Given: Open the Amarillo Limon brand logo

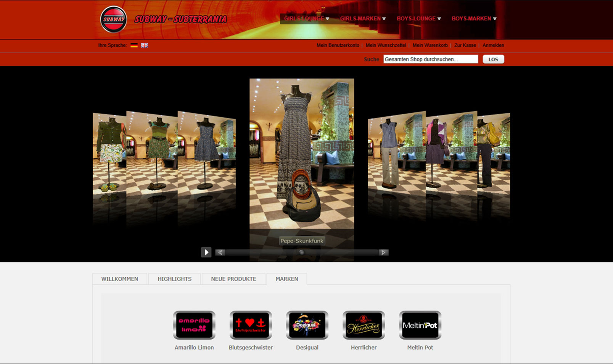Looking at the screenshot, I should pyautogui.click(x=194, y=325).
